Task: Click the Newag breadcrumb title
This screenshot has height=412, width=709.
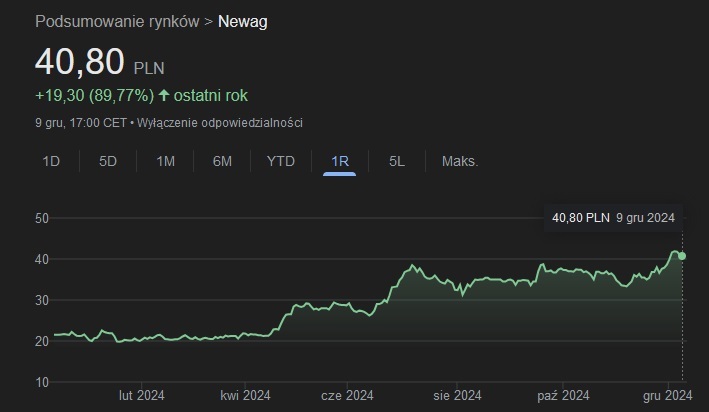Action: [x=243, y=21]
